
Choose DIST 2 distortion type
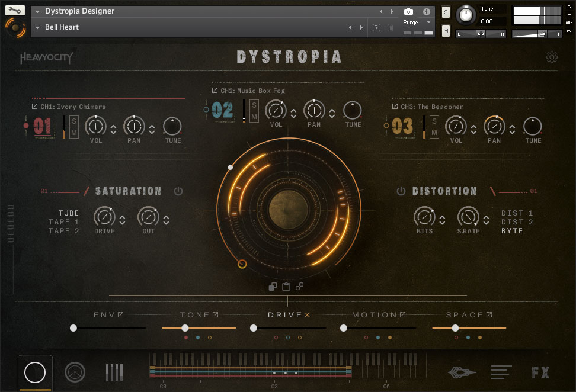tap(517, 222)
